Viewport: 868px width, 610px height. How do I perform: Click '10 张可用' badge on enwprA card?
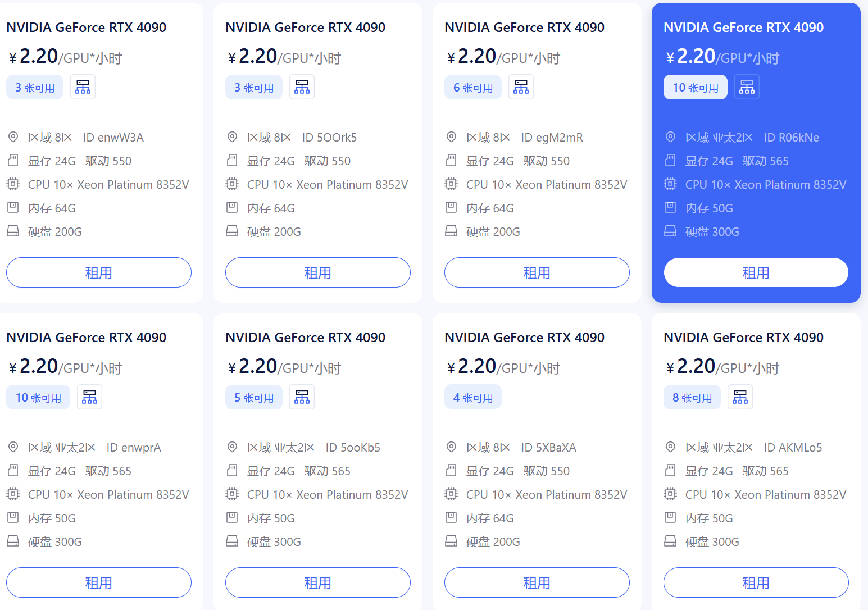click(38, 398)
